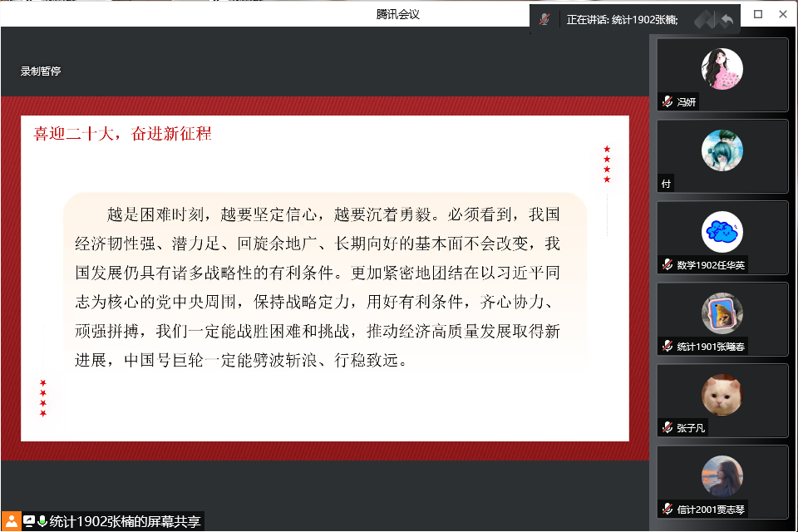Image resolution: width=798 pixels, height=532 pixels.
Task: Click the orange host avatar icon at bottom left
Action: (11, 521)
